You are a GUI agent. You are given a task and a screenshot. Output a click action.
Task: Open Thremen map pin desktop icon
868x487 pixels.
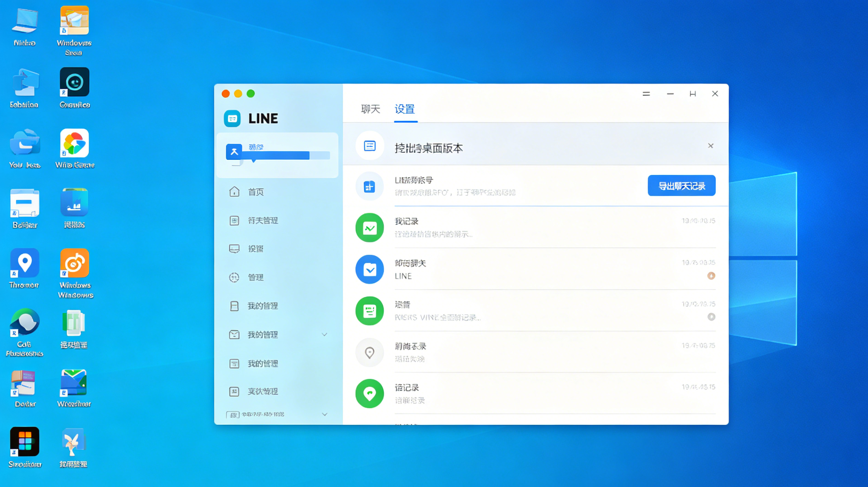(x=25, y=263)
